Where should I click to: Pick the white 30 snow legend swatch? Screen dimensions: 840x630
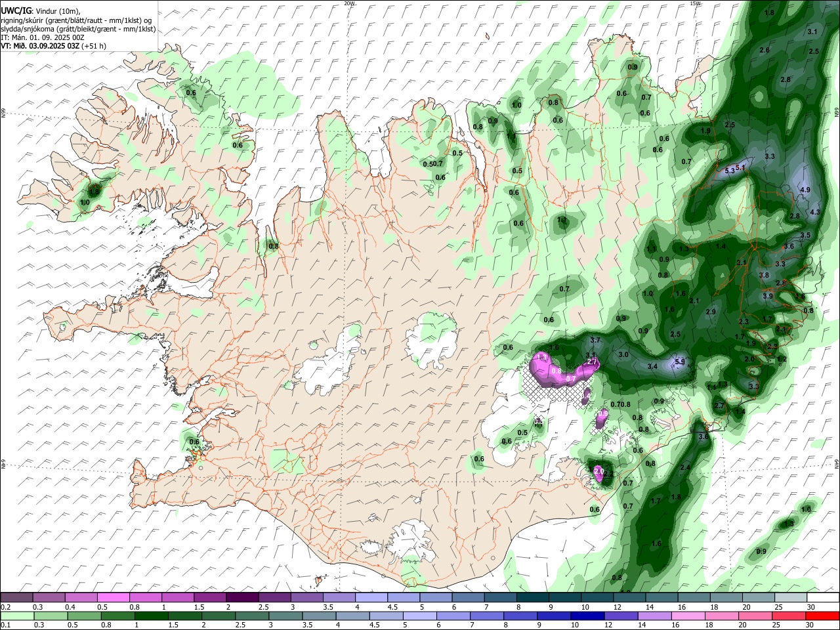coord(822,597)
